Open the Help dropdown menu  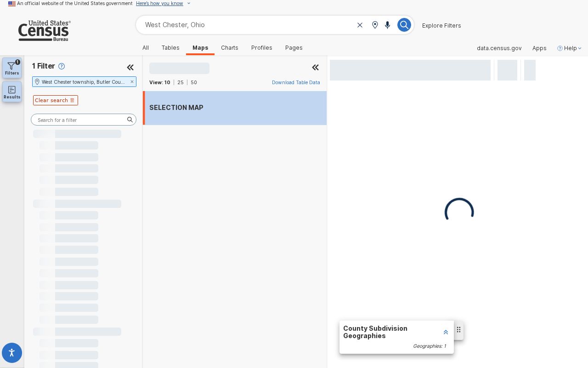click(x=569, y=48)
